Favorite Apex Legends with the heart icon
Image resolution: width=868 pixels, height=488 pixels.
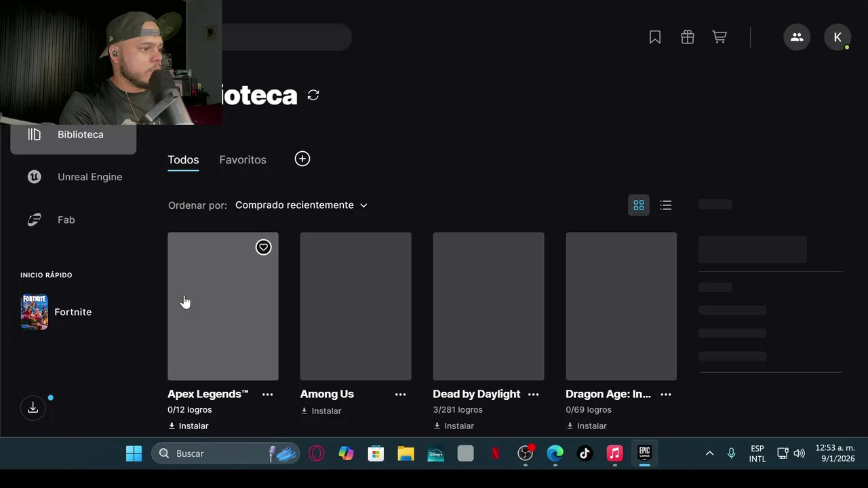(263, 247)
